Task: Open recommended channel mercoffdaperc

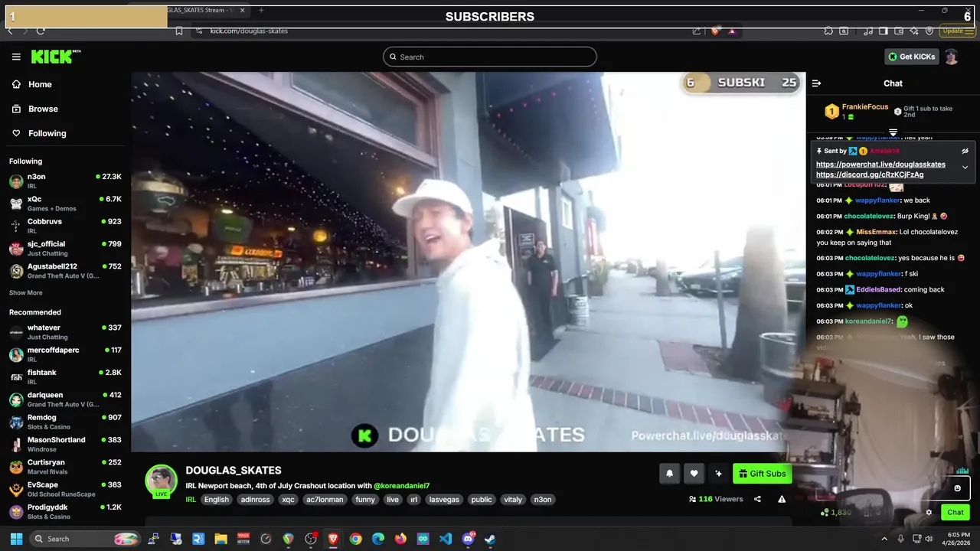Action: 65,354
